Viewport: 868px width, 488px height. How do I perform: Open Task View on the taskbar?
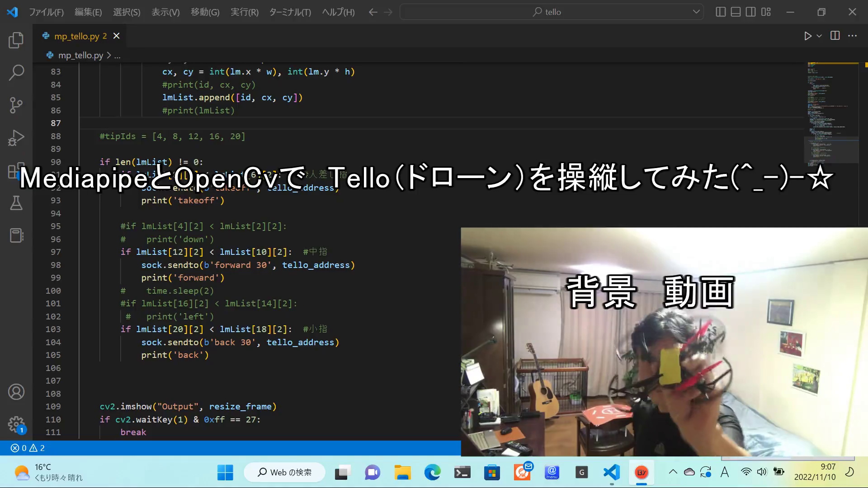point(343,473)
